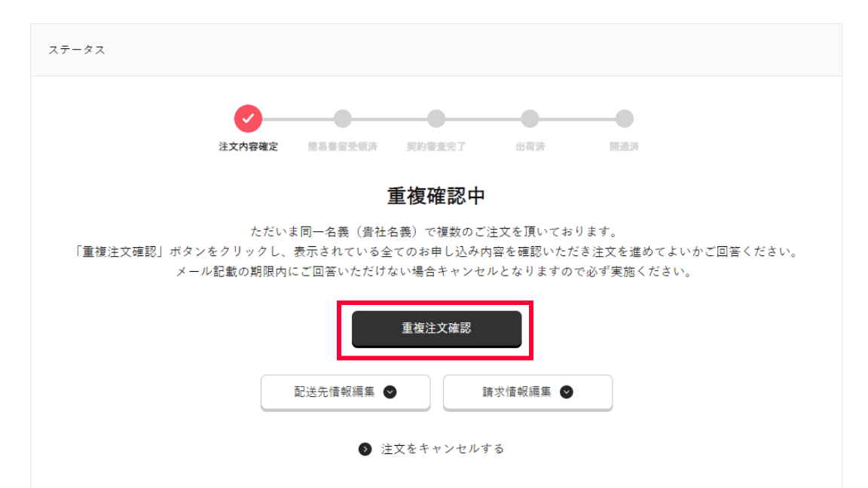Select the 開通済 step label

click(625, 147)
